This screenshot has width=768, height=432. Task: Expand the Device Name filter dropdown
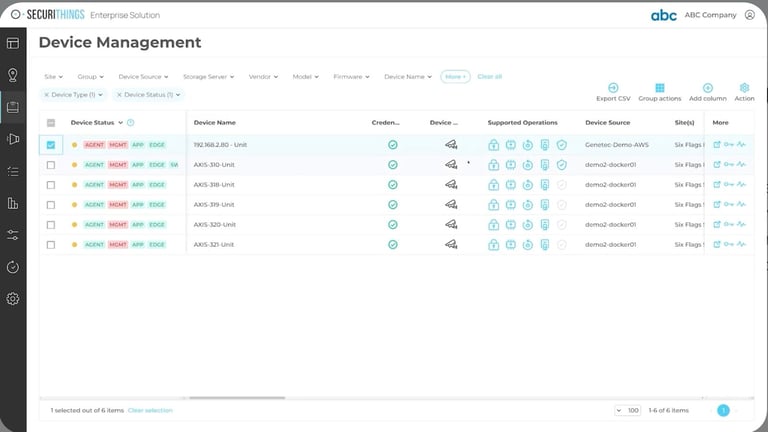[408, 76]
